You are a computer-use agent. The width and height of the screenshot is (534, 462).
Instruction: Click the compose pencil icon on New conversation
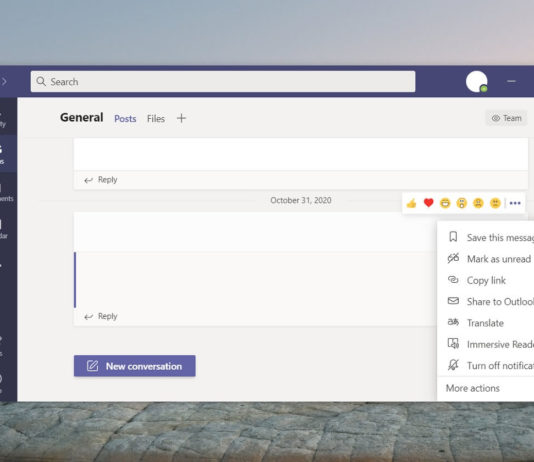92,366
